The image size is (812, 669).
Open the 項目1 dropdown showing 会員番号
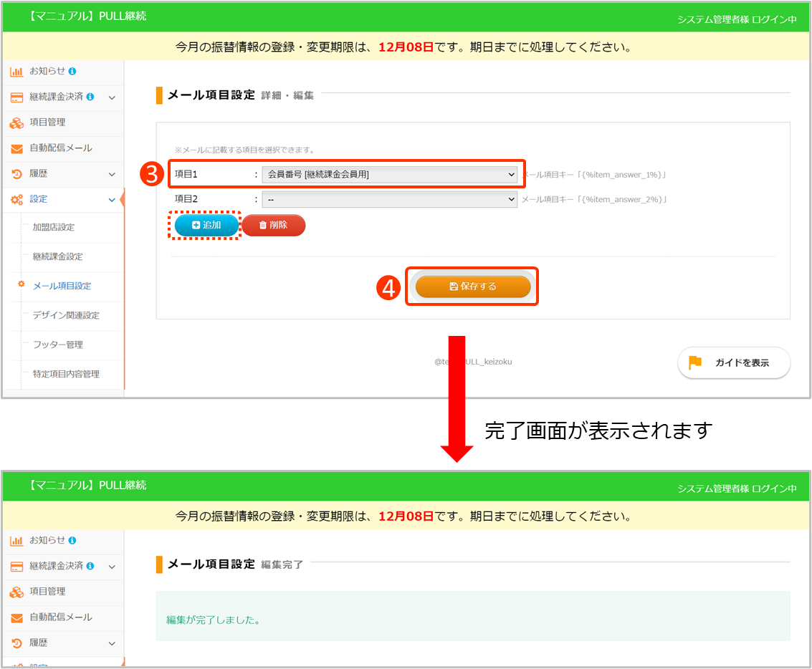tap(390, 174)
